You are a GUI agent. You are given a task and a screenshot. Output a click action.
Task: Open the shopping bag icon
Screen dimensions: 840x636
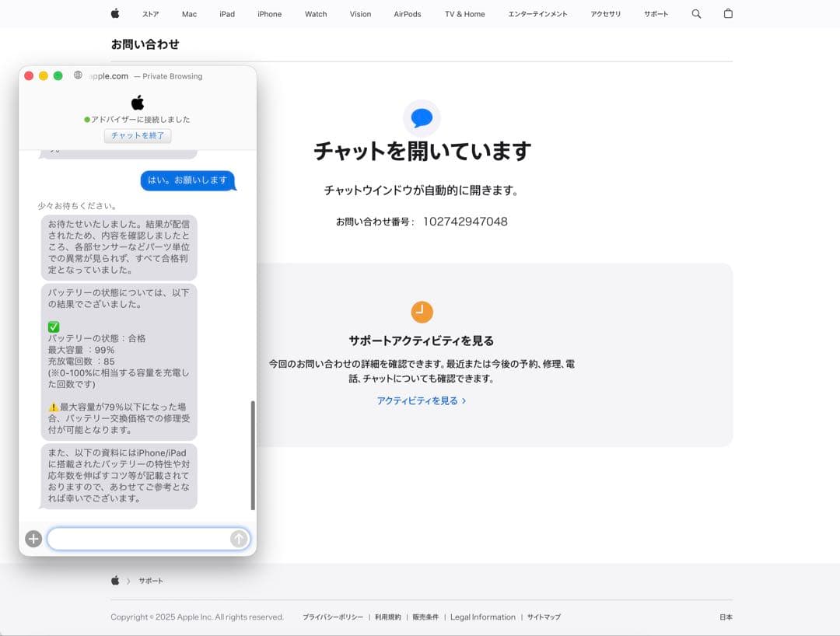(x=728, y=13)
